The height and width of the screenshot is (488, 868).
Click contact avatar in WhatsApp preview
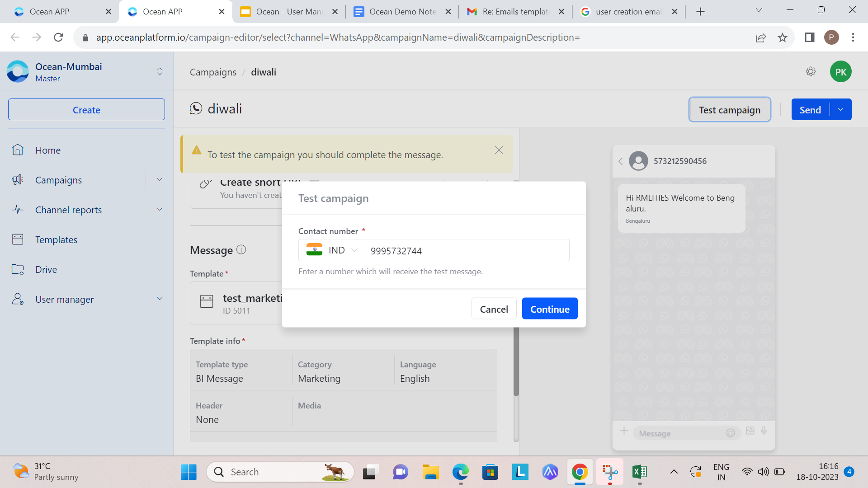pos(638,161)
